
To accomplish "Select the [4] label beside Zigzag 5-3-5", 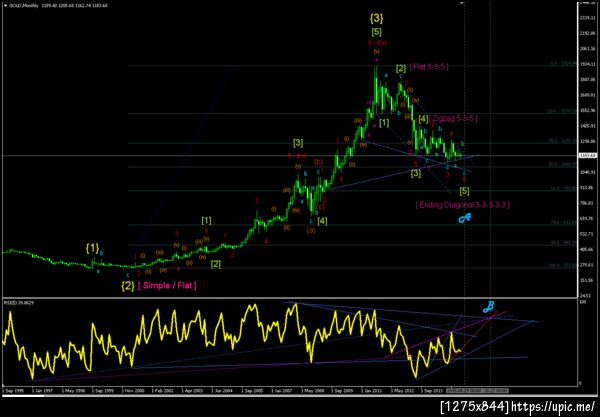I will coord(423,119).
